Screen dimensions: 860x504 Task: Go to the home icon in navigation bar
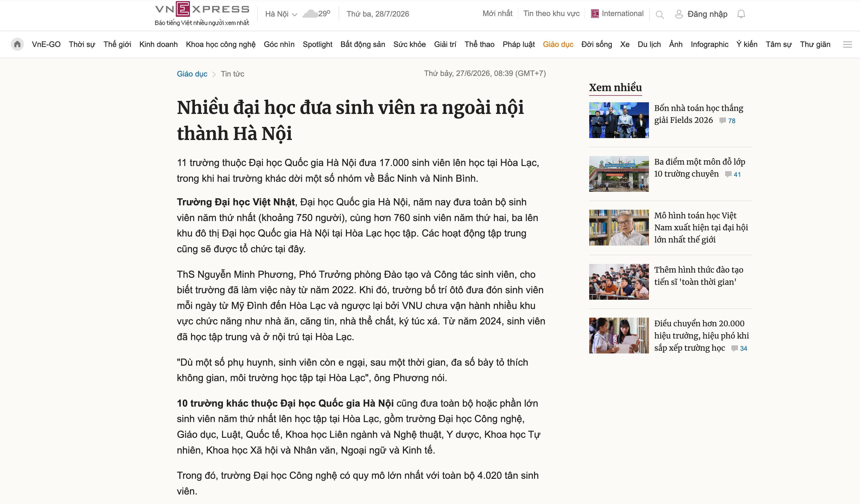click(x=17, y=44)
